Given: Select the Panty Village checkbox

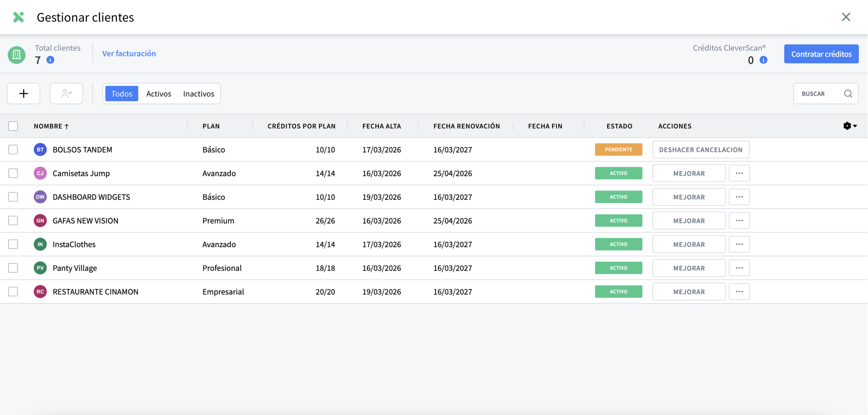Looking at the screenshot, I should 13,268.
